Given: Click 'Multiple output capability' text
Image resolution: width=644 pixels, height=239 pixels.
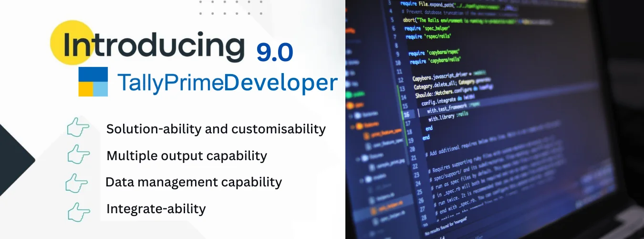Looking at the screenshot, I should pyautogui.click(x=187, y=156).
